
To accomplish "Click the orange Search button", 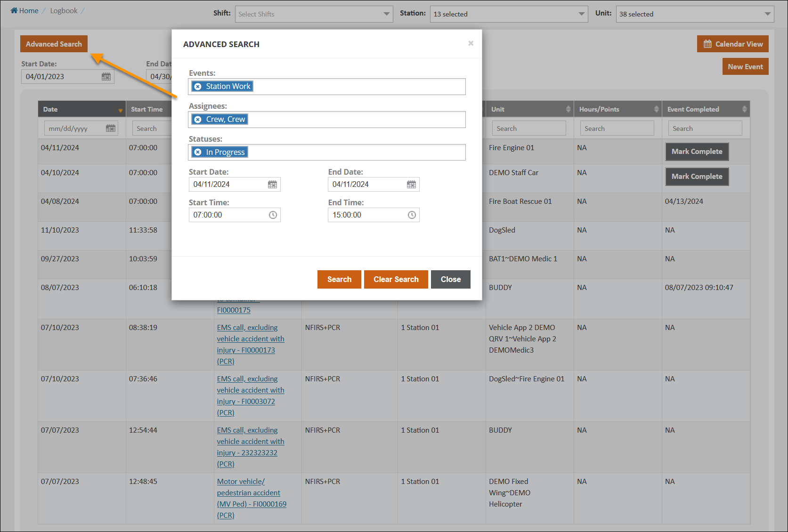I will pyautogui.click(x=339, y=280).
